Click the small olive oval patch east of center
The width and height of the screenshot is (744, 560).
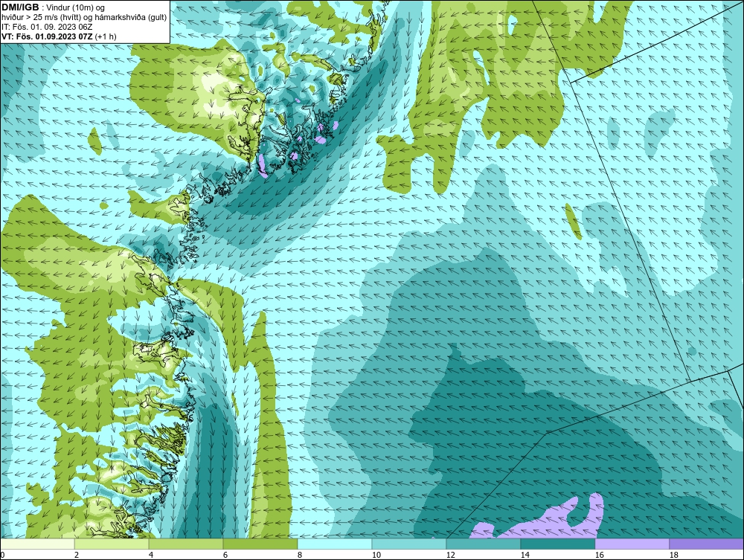573,221
